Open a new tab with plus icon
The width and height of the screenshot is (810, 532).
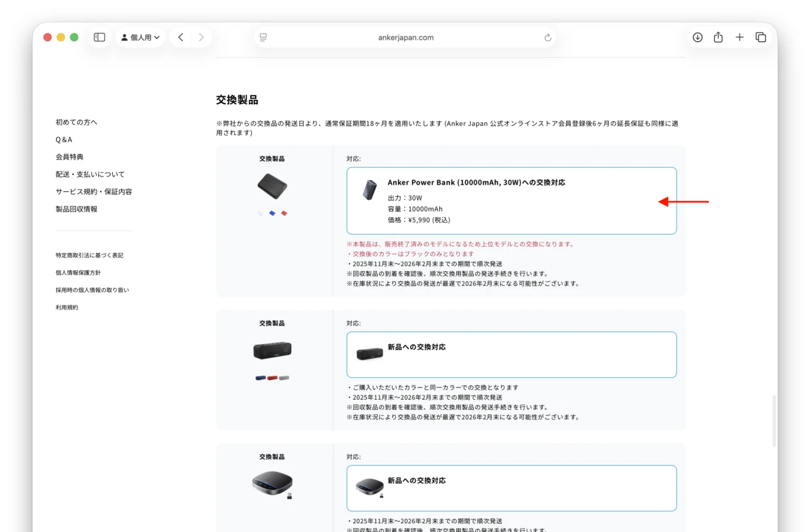click(x=739, y=37)
